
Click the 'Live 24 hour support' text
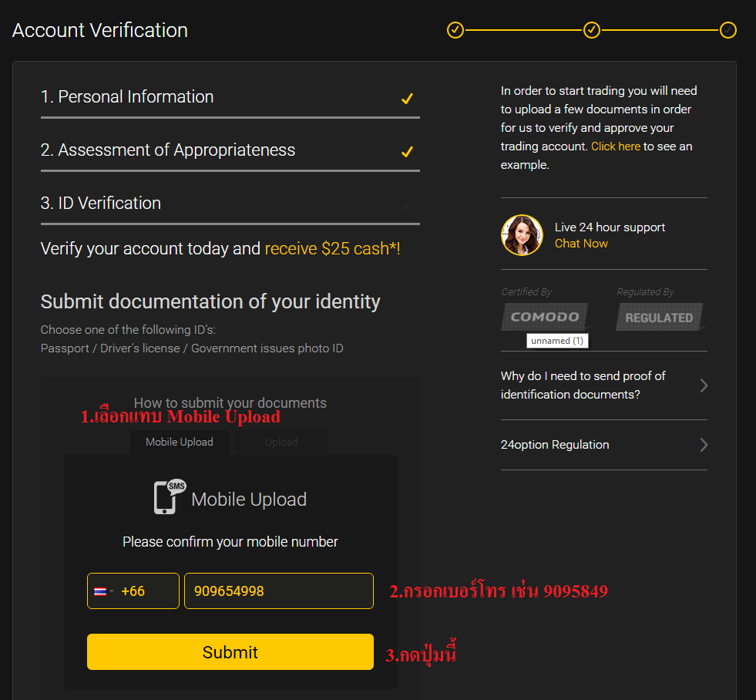click(610, 227)
